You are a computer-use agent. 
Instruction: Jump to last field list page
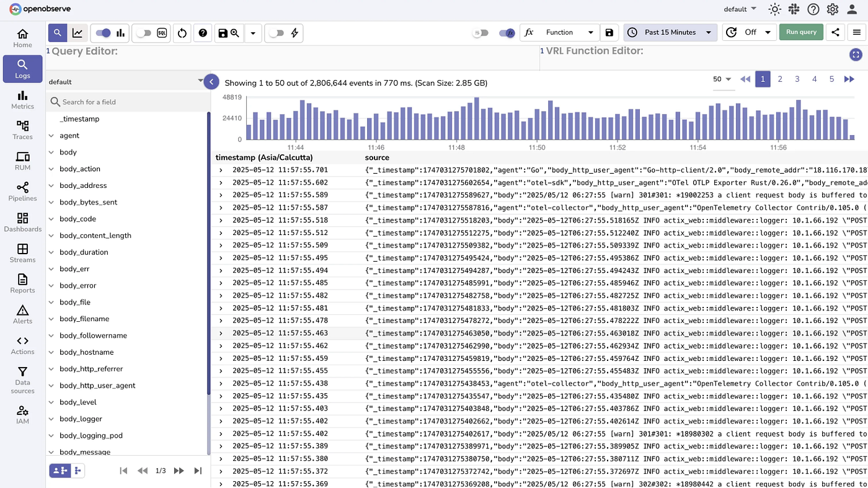198,471
